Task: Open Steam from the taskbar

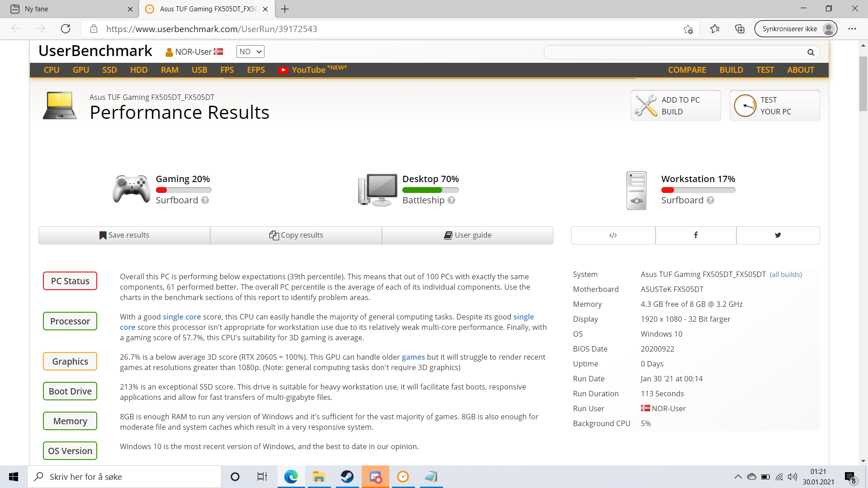Action: [347, 477]
